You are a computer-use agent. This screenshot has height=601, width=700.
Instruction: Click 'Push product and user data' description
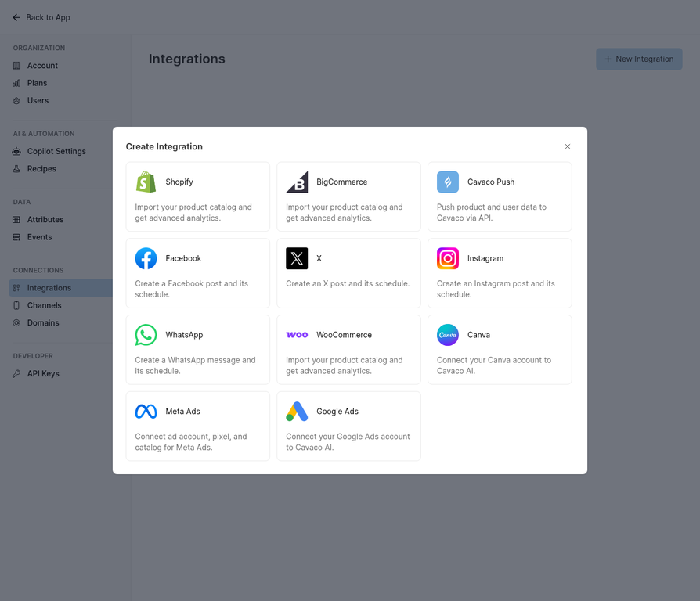[492, 212]
